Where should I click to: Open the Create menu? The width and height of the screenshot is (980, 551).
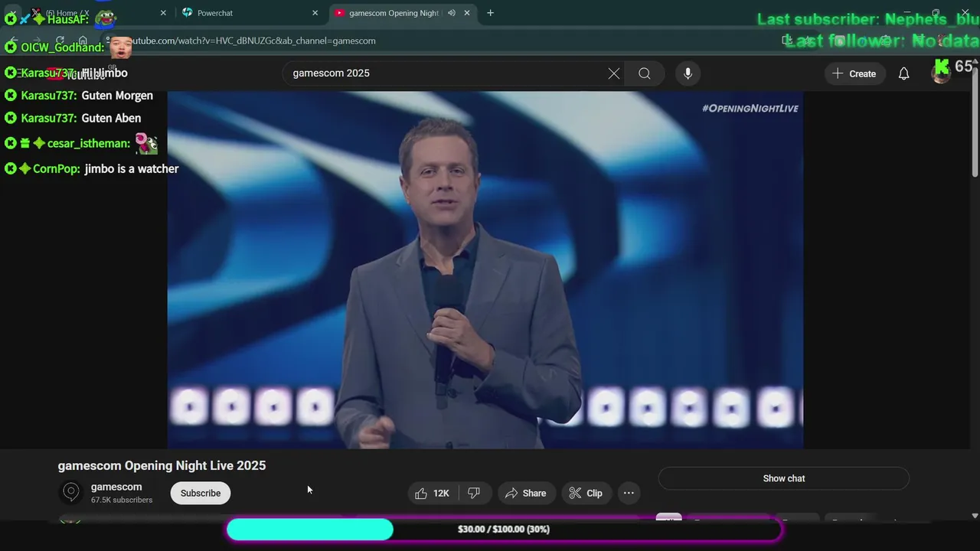854,73
